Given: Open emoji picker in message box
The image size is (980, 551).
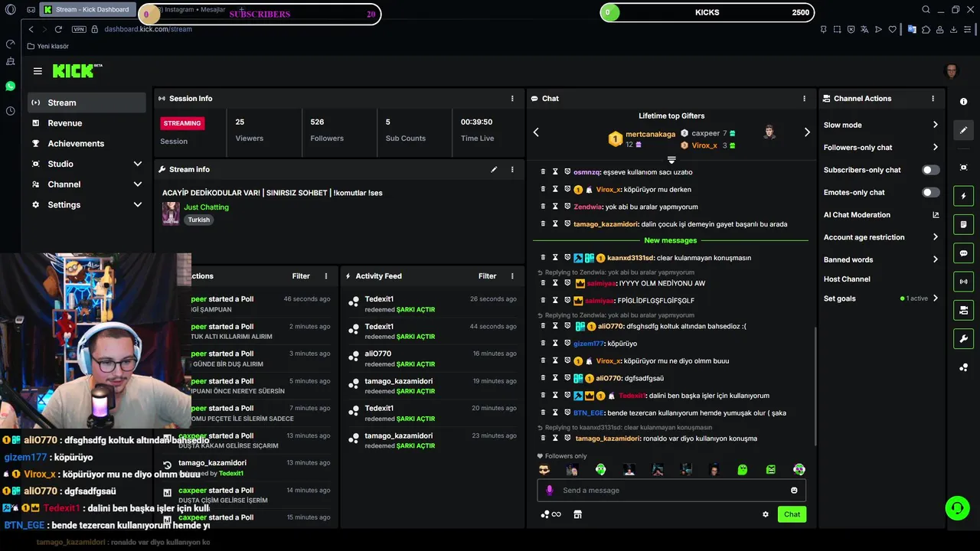Looking at the screenshot, I should [x=794, y=491].
